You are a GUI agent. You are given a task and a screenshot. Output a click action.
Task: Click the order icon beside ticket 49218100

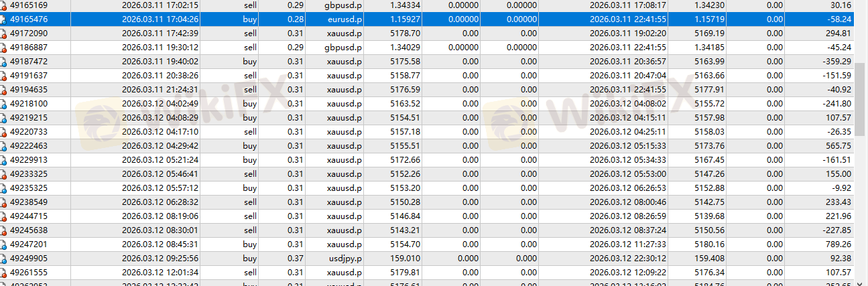pyautogui.click(x=4, y=104)
